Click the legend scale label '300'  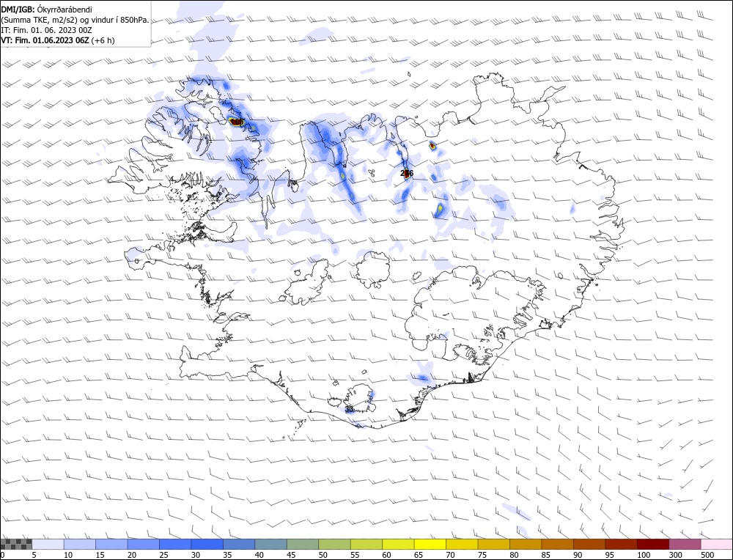(675, 555)
